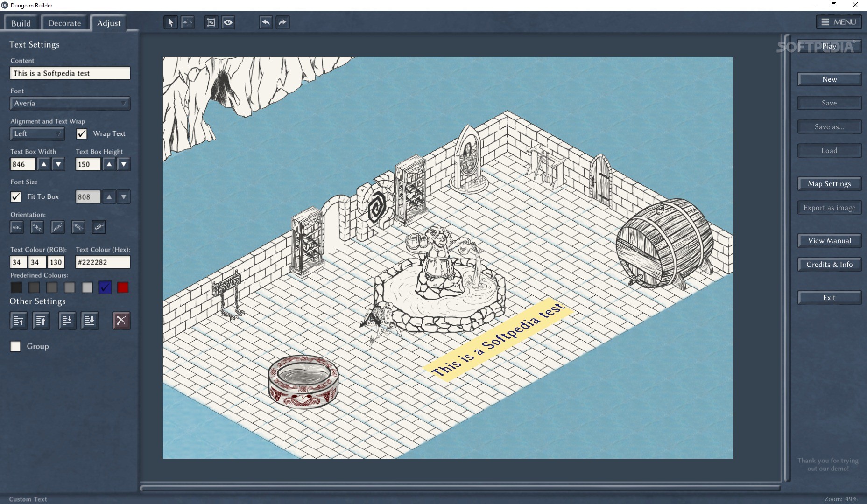
Task: Click the Exit button
Action: (x=829, y=298)
